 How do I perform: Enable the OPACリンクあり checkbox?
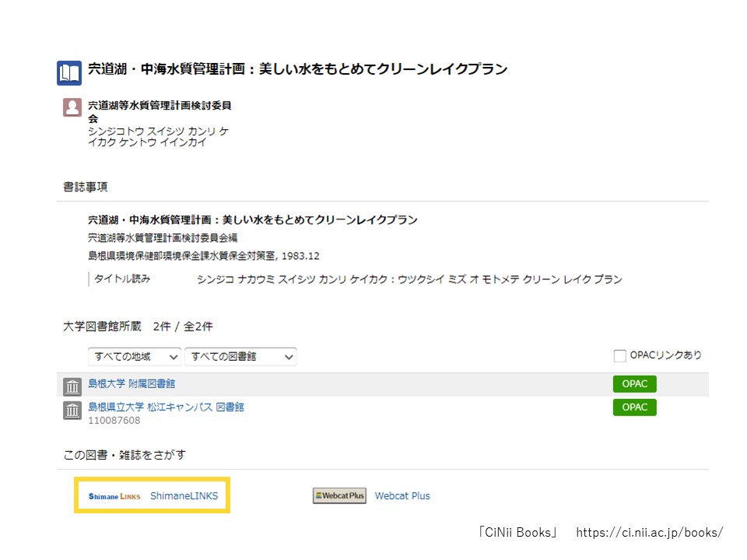(619, 356)
